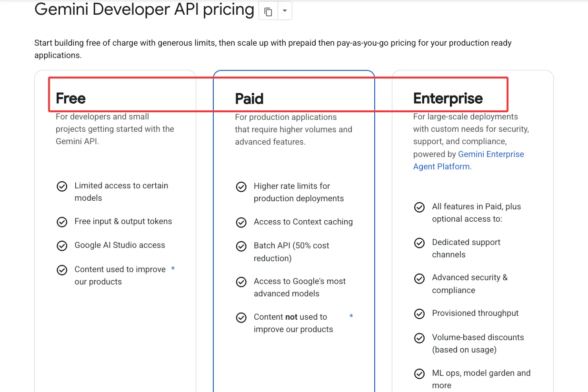Click the check icon beside Google's most advanced models
The height and width of the screenshot is (392, 588).
point(241,282)
